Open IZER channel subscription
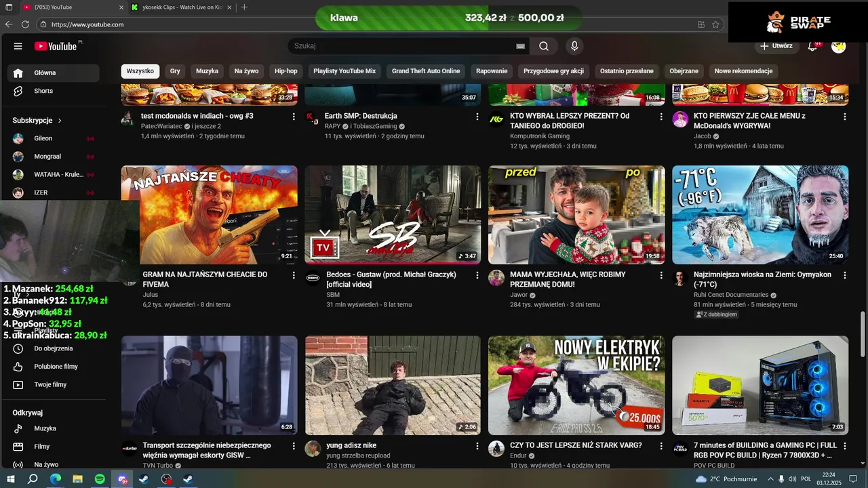This screenshot has width=868, height=488. (x=53, y=192)
